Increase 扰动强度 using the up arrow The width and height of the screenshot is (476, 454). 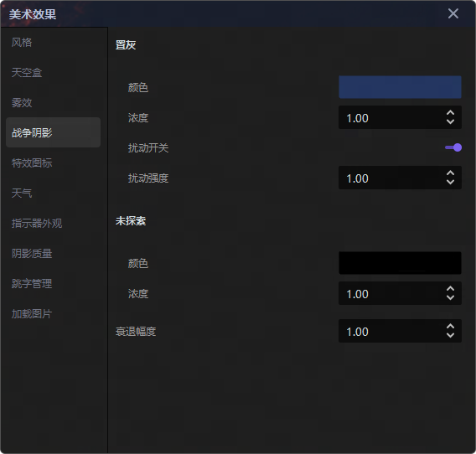tap(450, 173)
